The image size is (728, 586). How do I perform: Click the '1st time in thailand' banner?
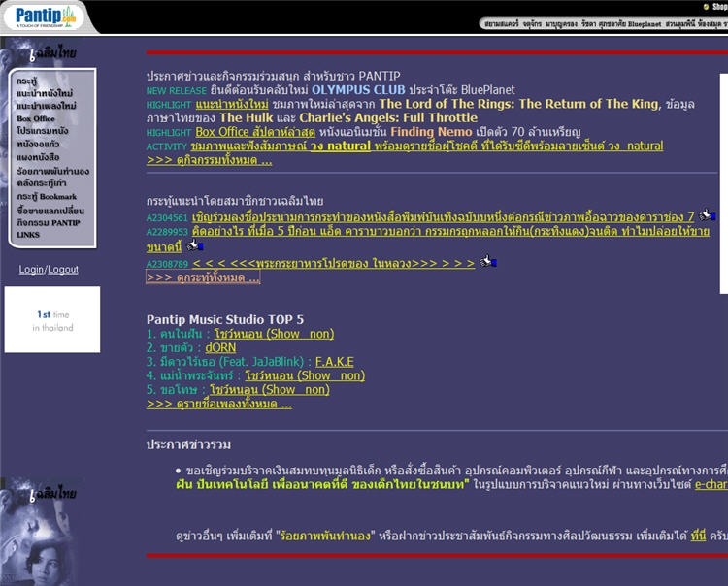52,319
